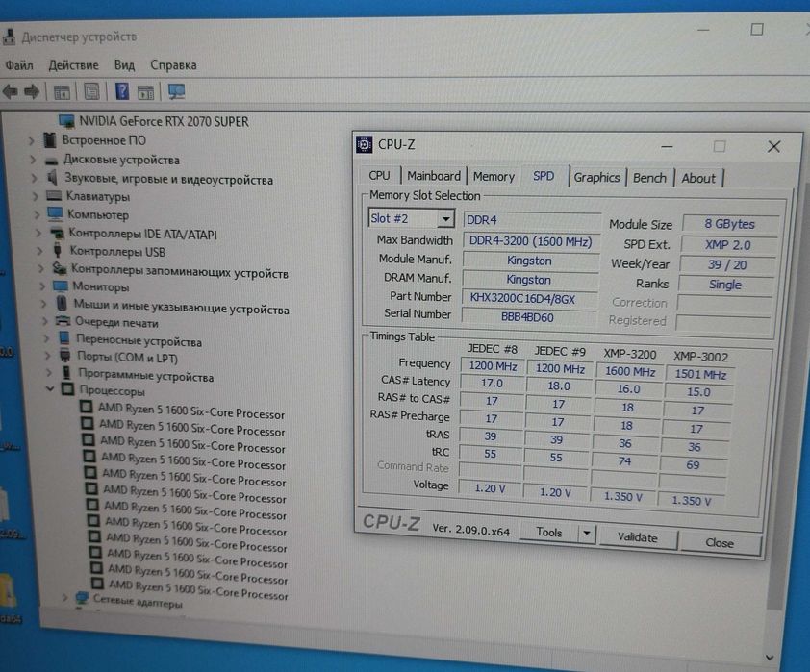Click Сетевые адаптеры network icon
Screen dimensions: 810x672
click(x=82, y=599)
